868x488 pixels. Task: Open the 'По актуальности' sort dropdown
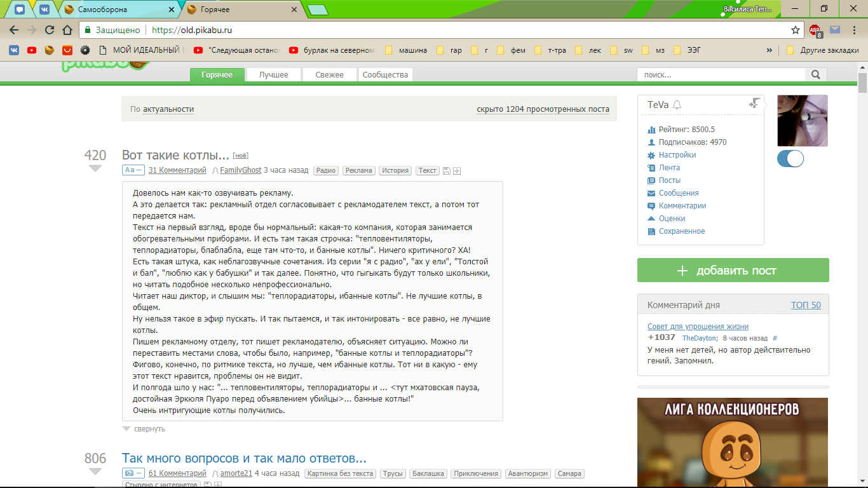(168, 109)
